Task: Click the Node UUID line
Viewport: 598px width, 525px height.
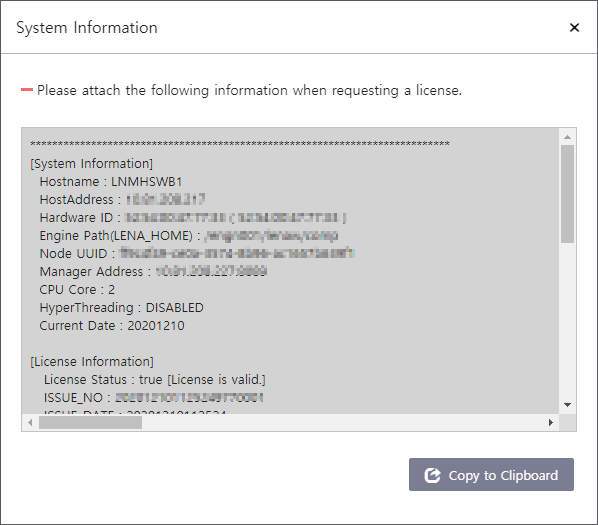Action: (197, 253)
